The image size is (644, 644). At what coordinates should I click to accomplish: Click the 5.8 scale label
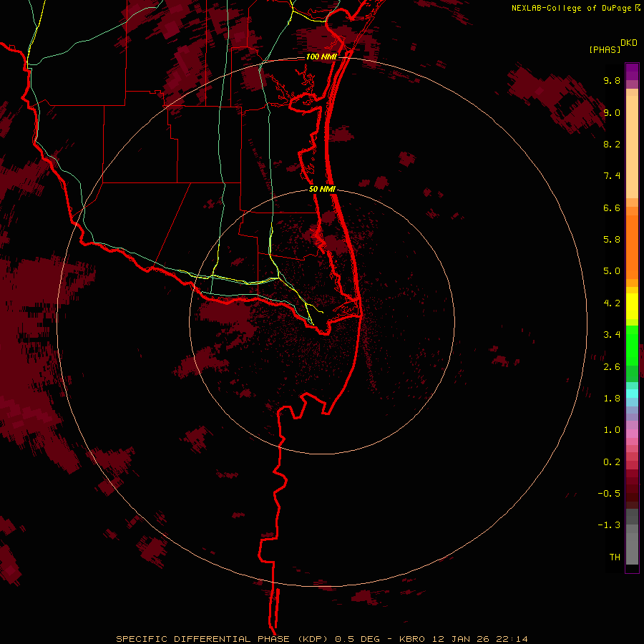tap(612, 240)
